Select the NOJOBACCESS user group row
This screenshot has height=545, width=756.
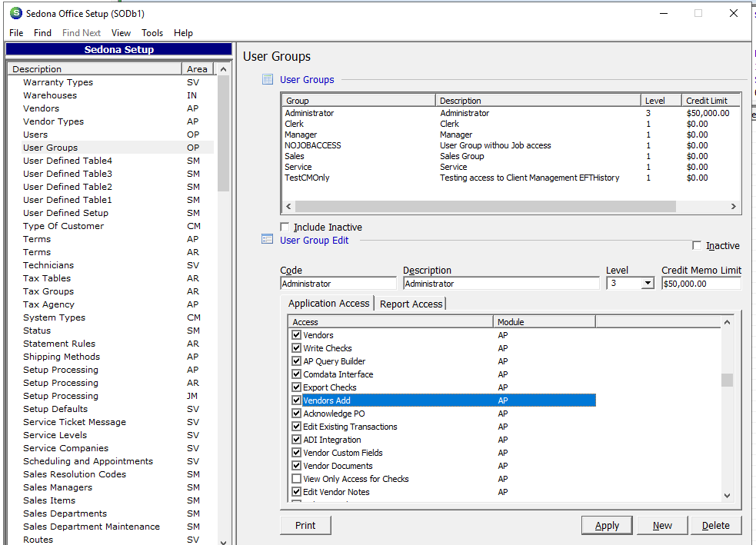pyautogui.click(x=511, y=145)
